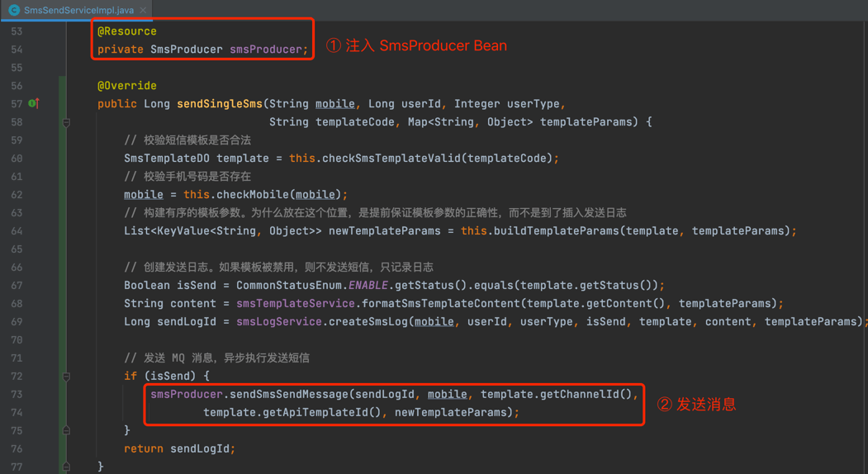The height and width of the screenshot is (474, 868).
Task: Collapse the if (isSend) block at line 72
Action: (x=66, y=377)
